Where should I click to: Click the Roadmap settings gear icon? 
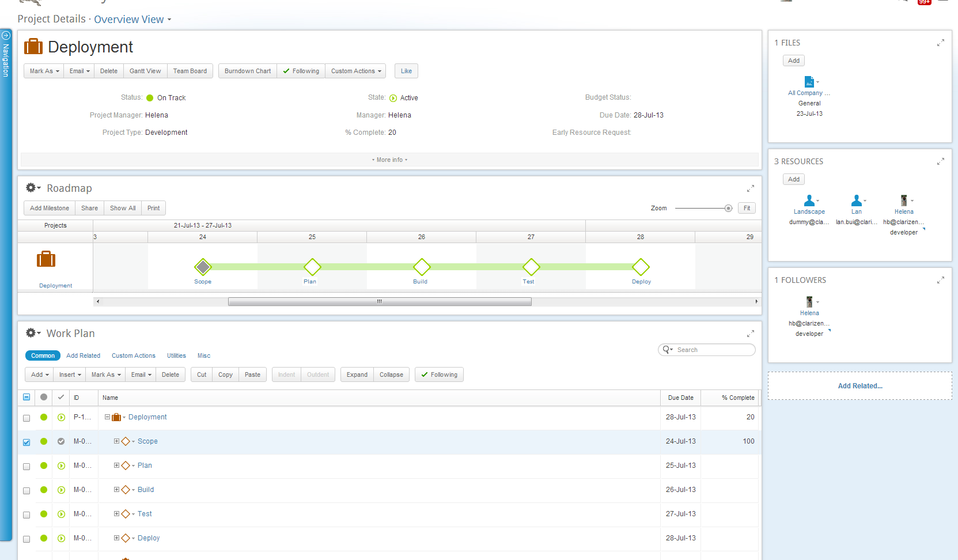[x=31, y=188]
